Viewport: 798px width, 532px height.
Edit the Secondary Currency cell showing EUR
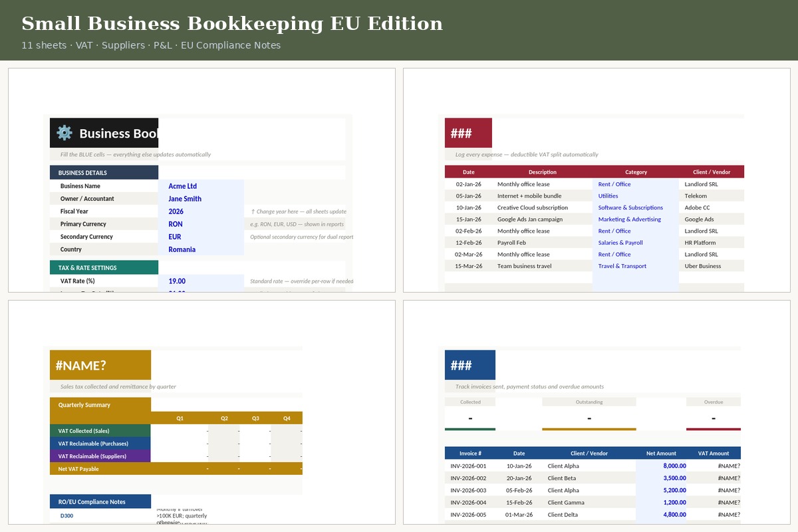coord(174,237)
